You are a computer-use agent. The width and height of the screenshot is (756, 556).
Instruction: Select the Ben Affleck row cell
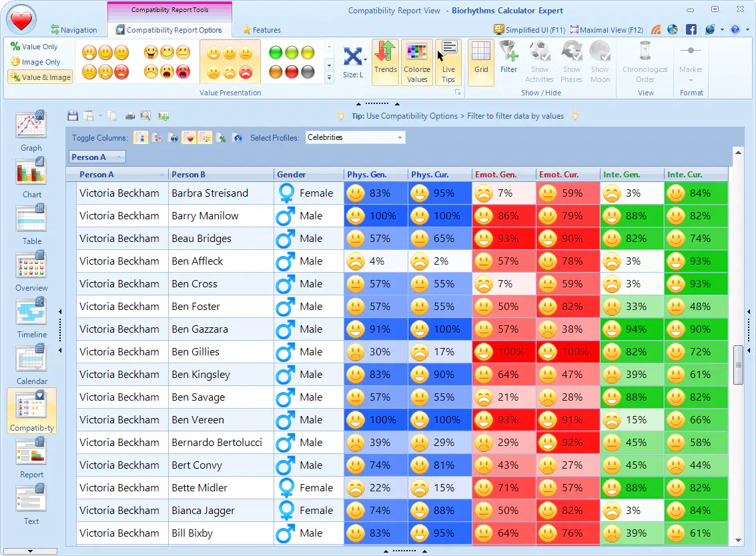(x=222, y=261)
